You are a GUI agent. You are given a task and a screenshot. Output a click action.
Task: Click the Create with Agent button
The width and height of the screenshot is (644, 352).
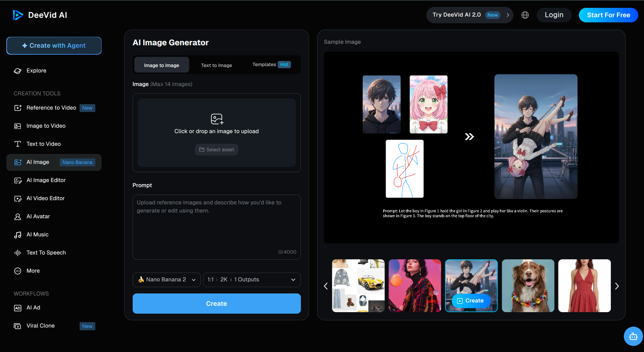(54, 46)
